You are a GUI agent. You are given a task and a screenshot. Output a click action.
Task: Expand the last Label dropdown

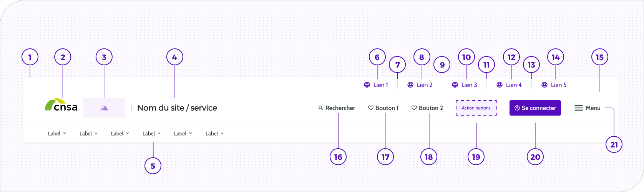click(215, 134)
